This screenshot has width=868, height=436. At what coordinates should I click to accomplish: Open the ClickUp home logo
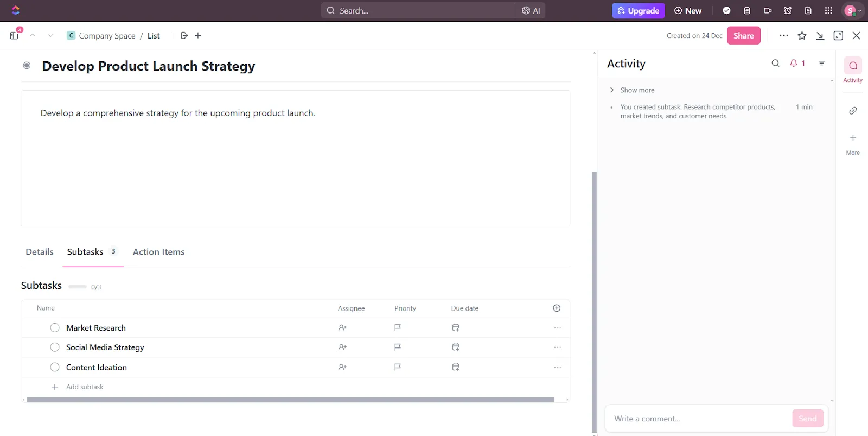(x=16, y=10)
